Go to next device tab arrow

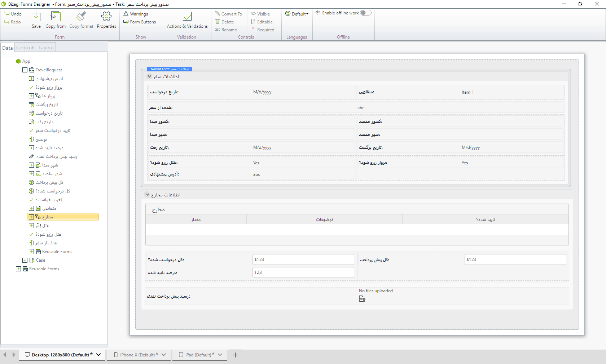[x=14, y=355]
